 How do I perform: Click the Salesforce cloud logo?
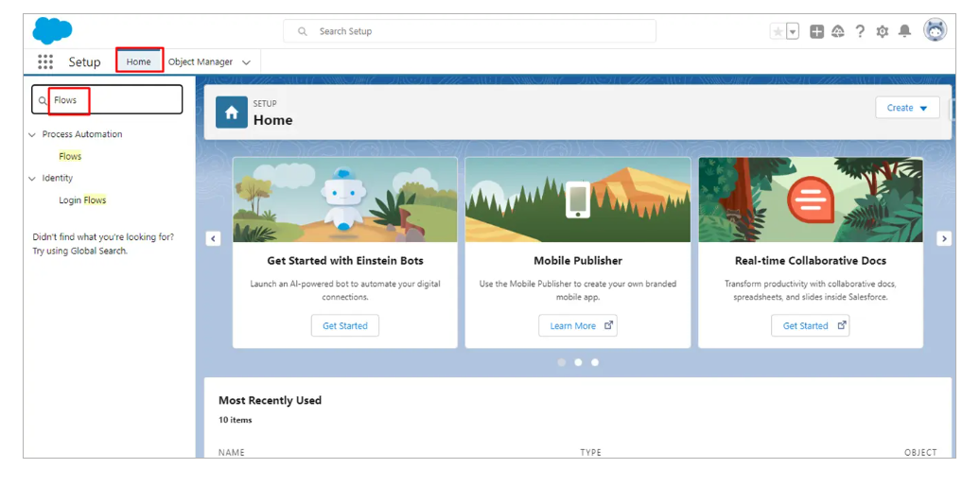pyautogui.click(x=52, y=30)
